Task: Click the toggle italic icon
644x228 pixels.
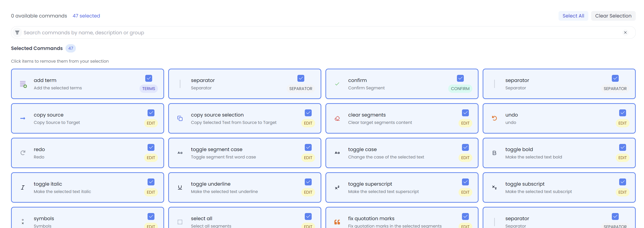Action: (x=23, y=187)
